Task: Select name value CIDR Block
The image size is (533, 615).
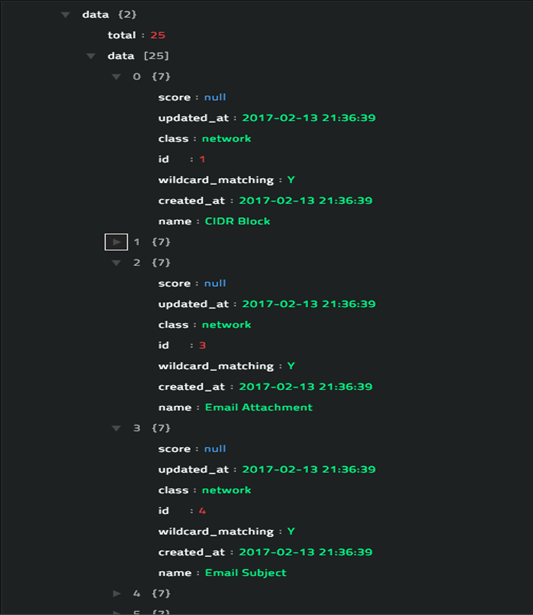Action: click(238, 221)
